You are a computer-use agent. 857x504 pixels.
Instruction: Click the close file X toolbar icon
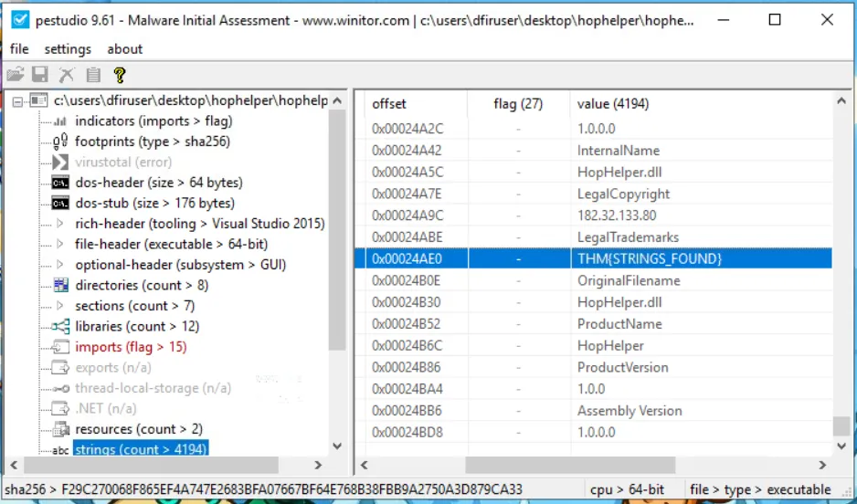coord(67,74)
